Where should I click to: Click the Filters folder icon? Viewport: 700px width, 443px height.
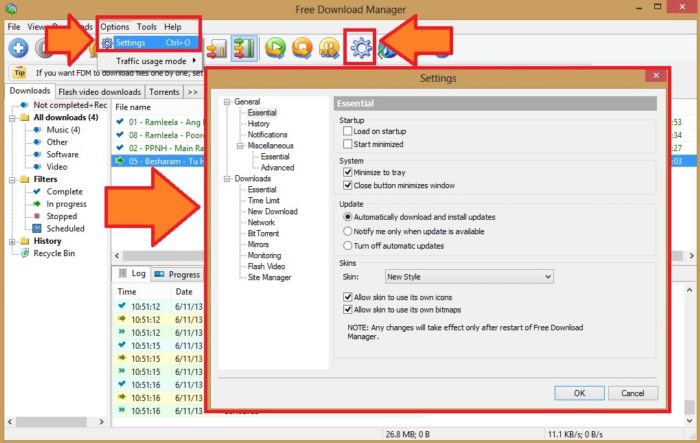(25, 179)
